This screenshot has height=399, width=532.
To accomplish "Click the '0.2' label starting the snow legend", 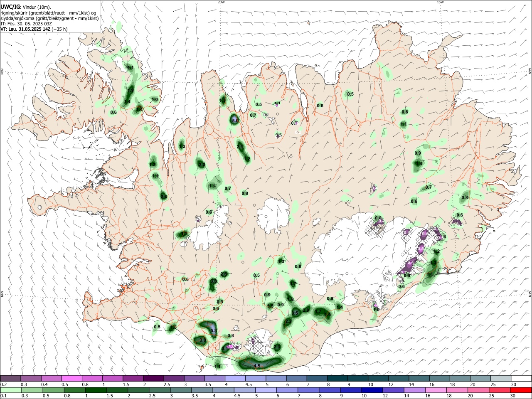I will pyautogui.click(x=3, y=384).
